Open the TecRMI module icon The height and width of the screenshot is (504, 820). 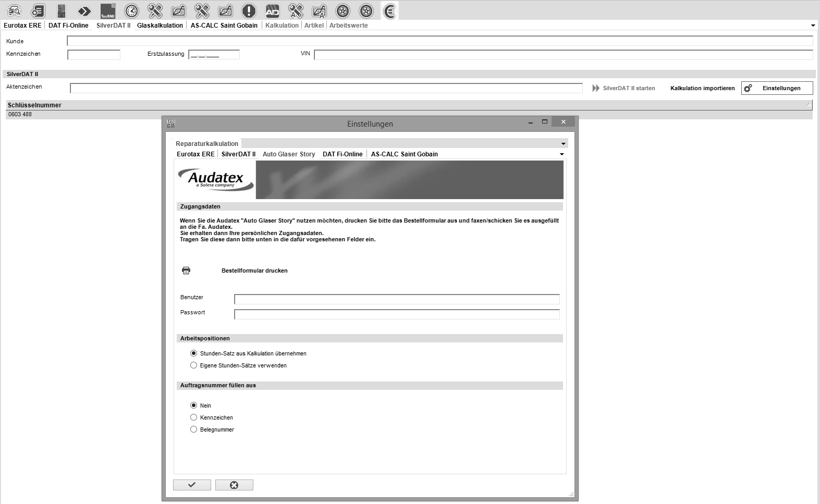point(108,10)
